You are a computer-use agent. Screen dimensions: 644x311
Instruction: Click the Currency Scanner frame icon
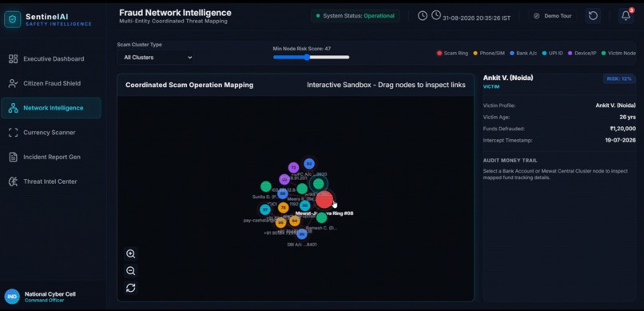pyautogui.click(x=13, y=132)
